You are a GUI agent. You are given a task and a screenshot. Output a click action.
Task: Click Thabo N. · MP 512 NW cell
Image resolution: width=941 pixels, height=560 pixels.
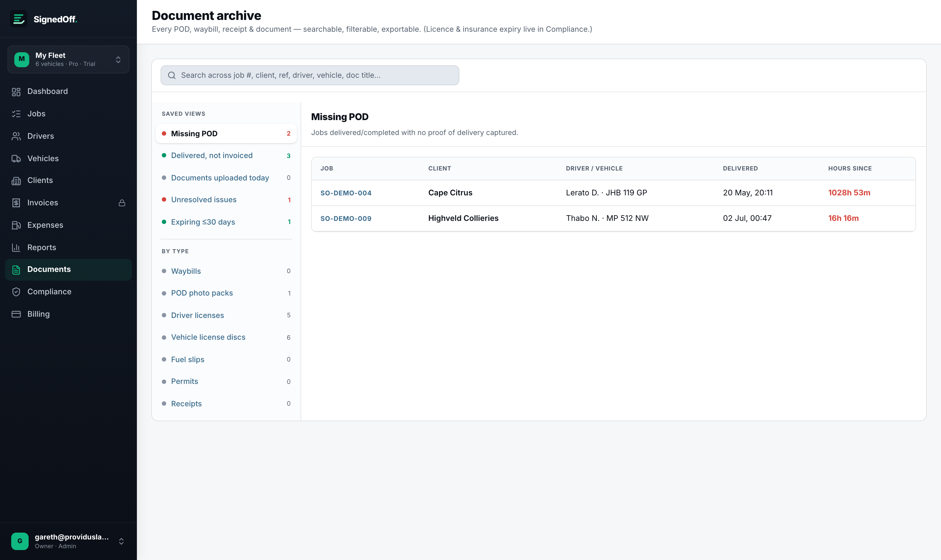pyautogui.click(x=607, y=218)
